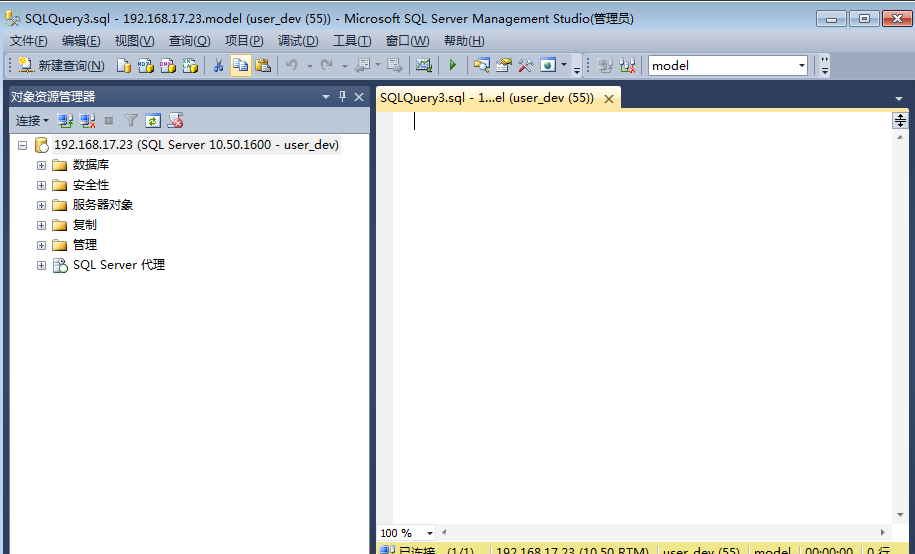
Task: Expand the 数据库 folder
Action: point(41,165)
